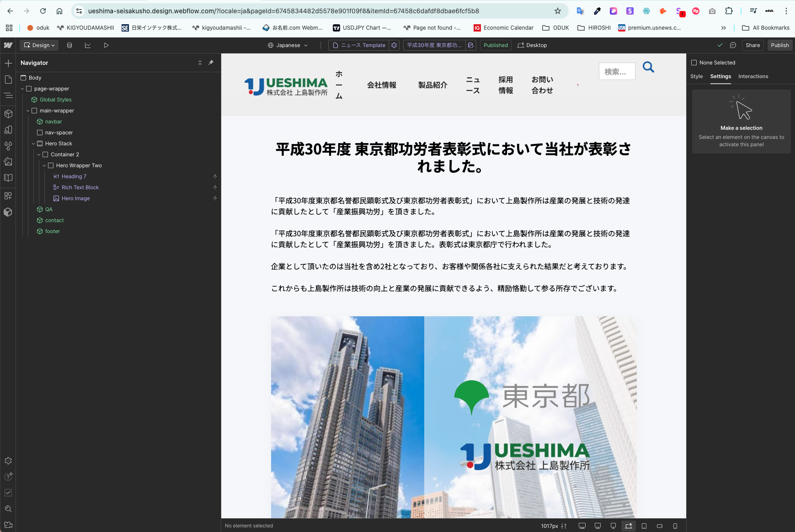Open the Japanese locale dropdown

288,45
